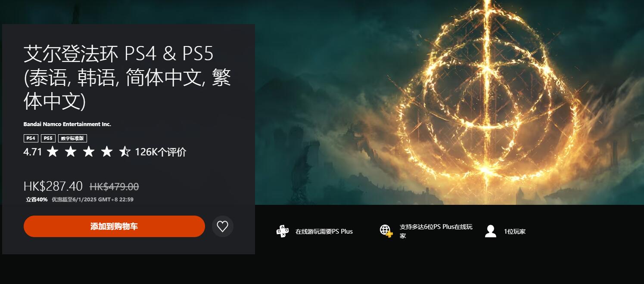Add the game to cart (添加到购物车)
The width and height of the screenshot is (644, 284).
tap(114, 226)
